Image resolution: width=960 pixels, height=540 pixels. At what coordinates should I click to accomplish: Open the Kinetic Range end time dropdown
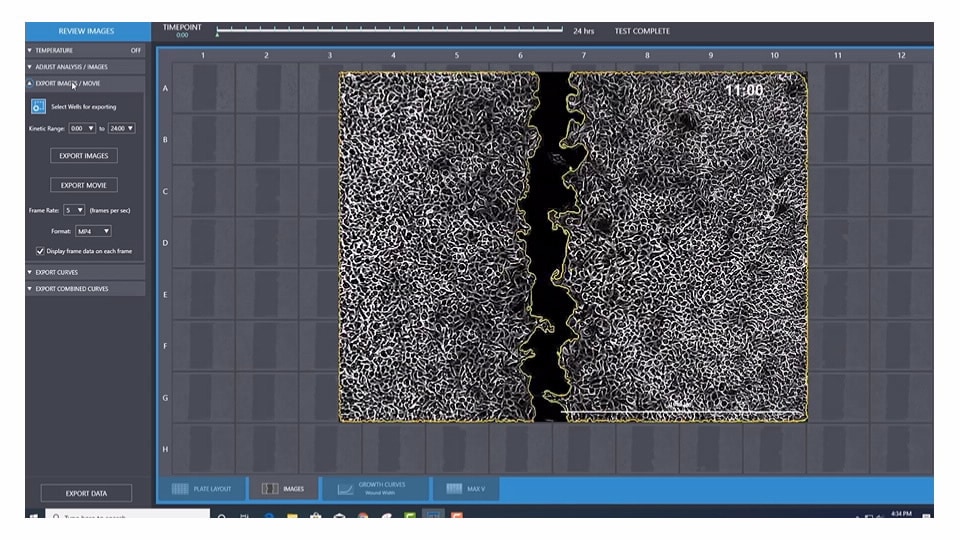point(121,128)
